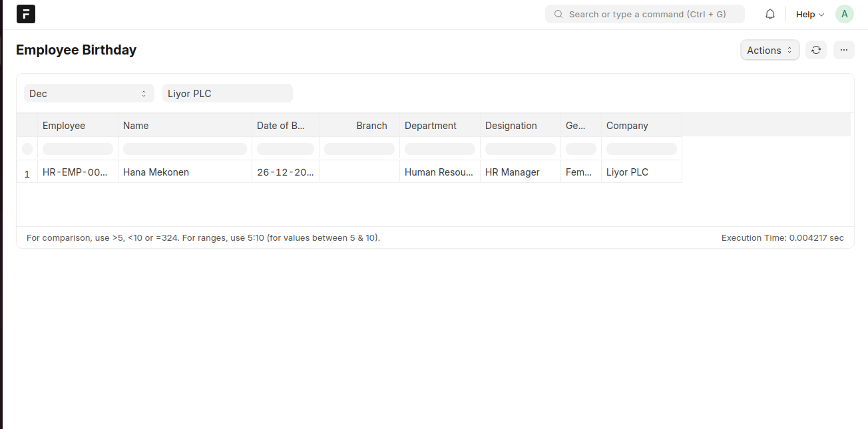Click the Department column header

pyautogui.click(x=431, y=126)
